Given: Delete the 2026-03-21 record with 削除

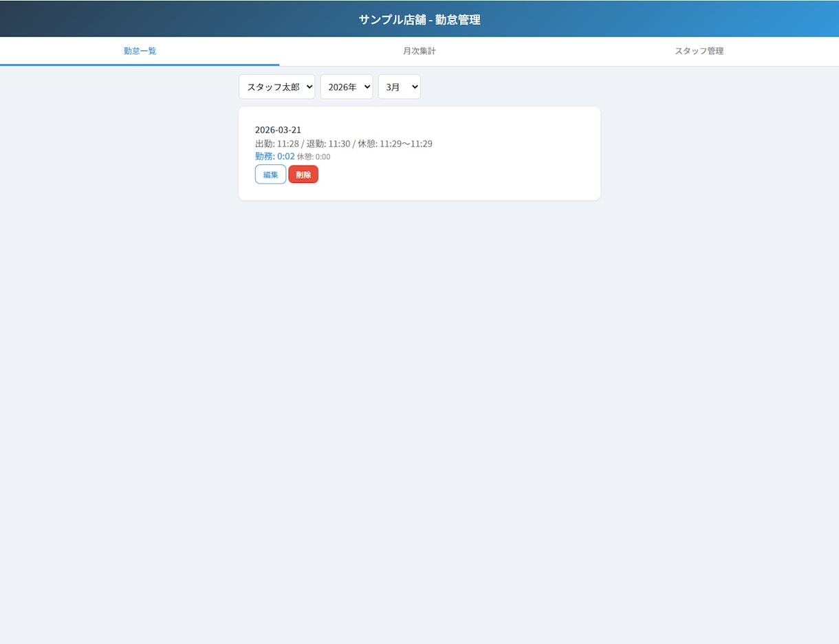Looking at the screenshot, I should coord(303,175).
